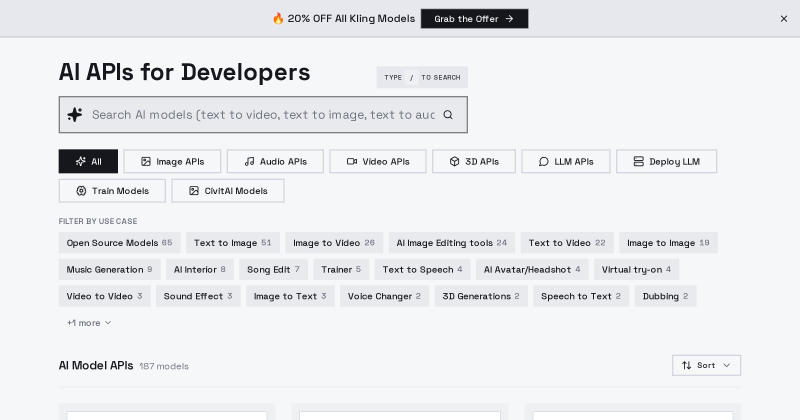Screen dimensions: 800x420
Task: Select the All category tab
Action: 88,161
